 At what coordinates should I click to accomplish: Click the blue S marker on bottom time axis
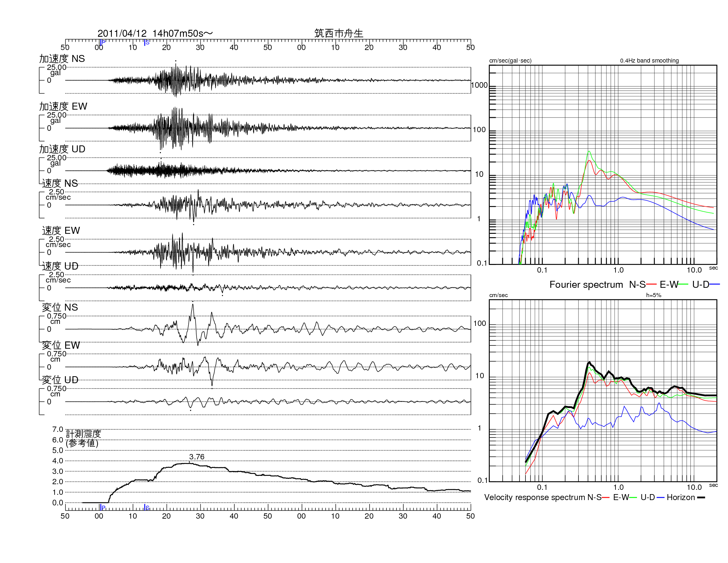pyautogui.click(x=147, y=507)
